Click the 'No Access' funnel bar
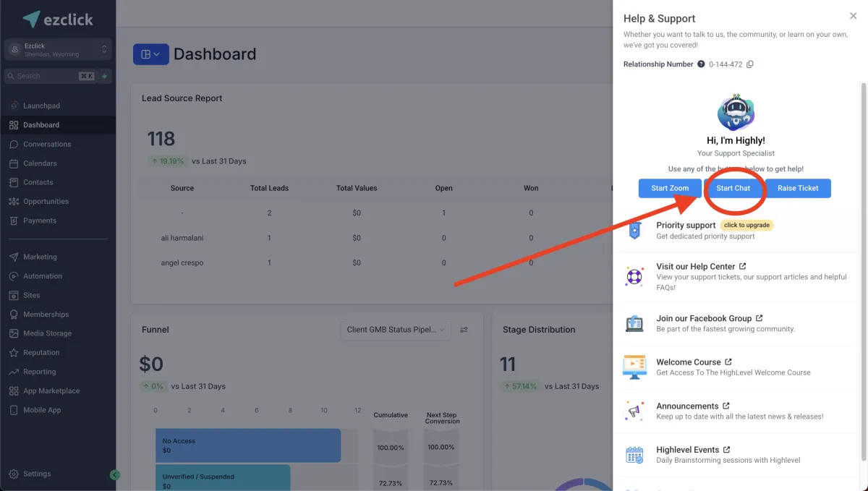868x491 pixels. pos(248,445)
